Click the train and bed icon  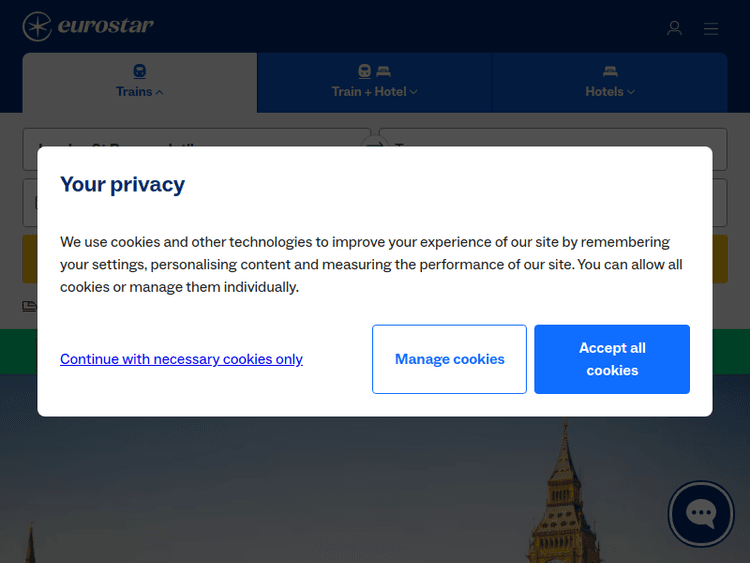pyautogui.click(x=374, y=71)
